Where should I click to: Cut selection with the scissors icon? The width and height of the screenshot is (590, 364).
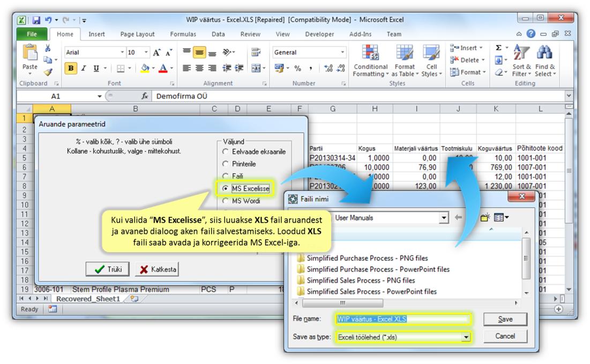click(47, 48)
